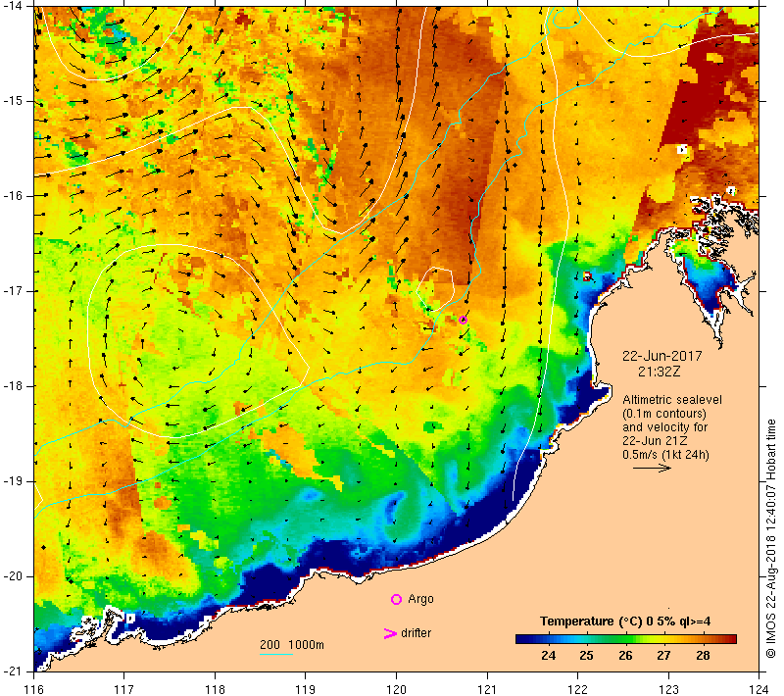
Task: Click the 'and velocity for' caption line
Action: coord(665,427)
